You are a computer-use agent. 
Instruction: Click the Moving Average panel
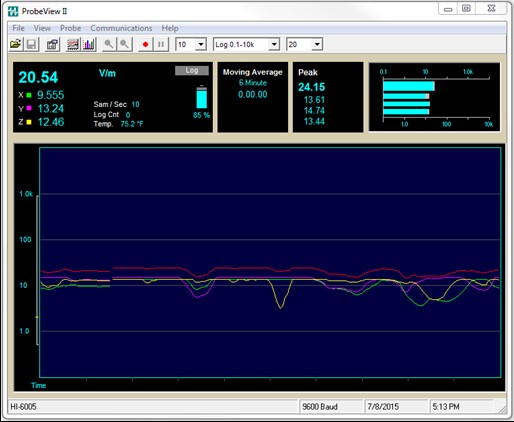[253, 97]
